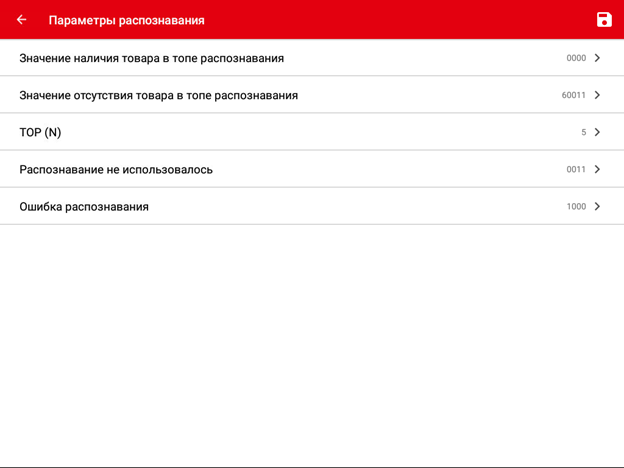Select 'Значение наличия товара в топе распознавания' label

click(x=151, y=58)
